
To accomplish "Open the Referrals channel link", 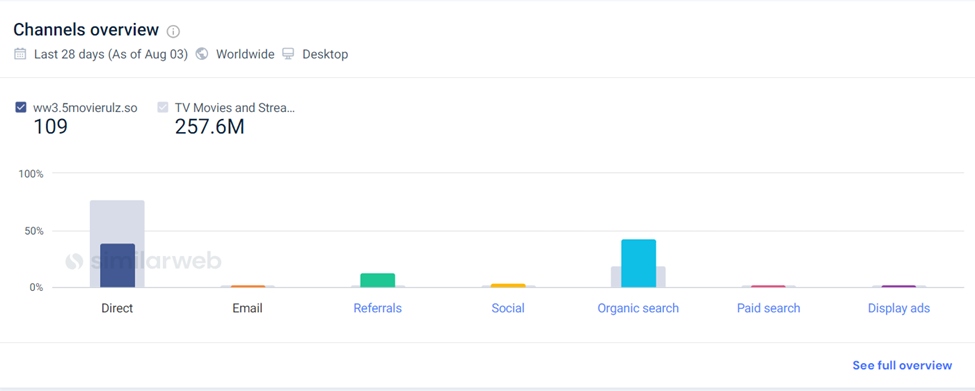I will [x=377, y=308].
